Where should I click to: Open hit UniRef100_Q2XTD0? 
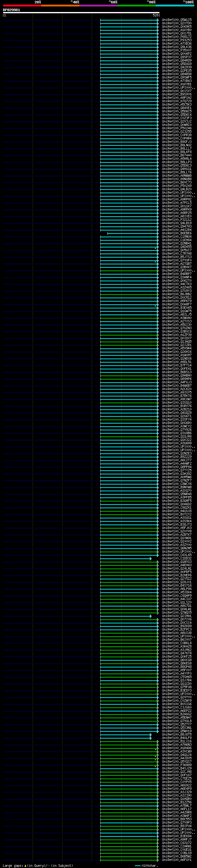tap(177, 23)
